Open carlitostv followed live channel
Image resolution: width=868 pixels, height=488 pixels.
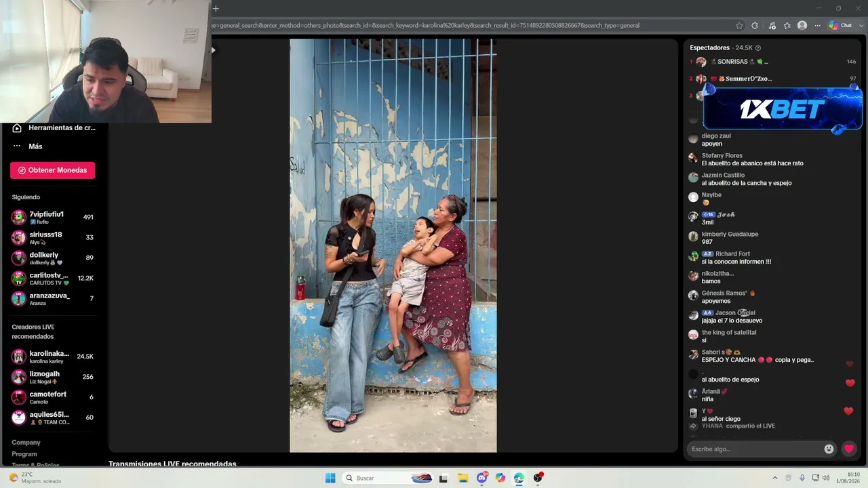point(53,279)
